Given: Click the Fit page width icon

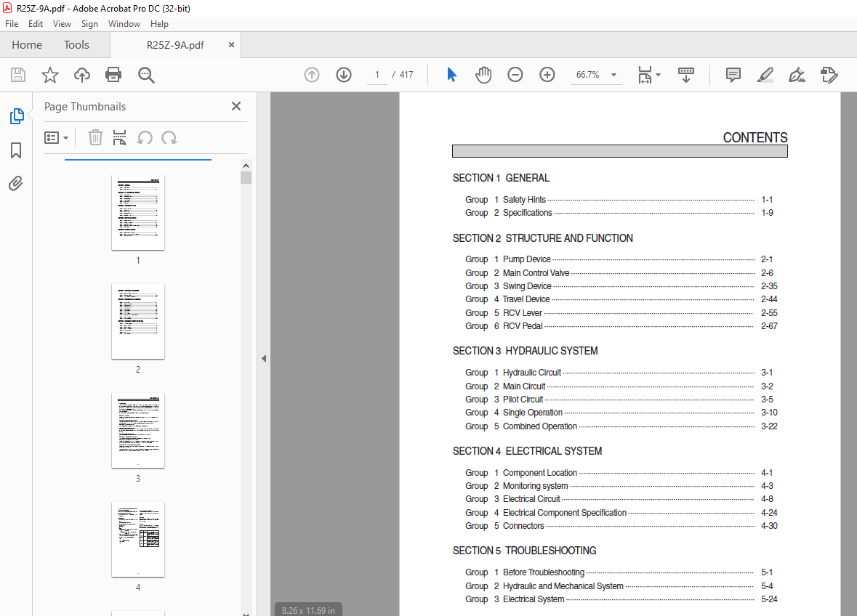Looking at the screenshot, I should [x=645, y=75].
